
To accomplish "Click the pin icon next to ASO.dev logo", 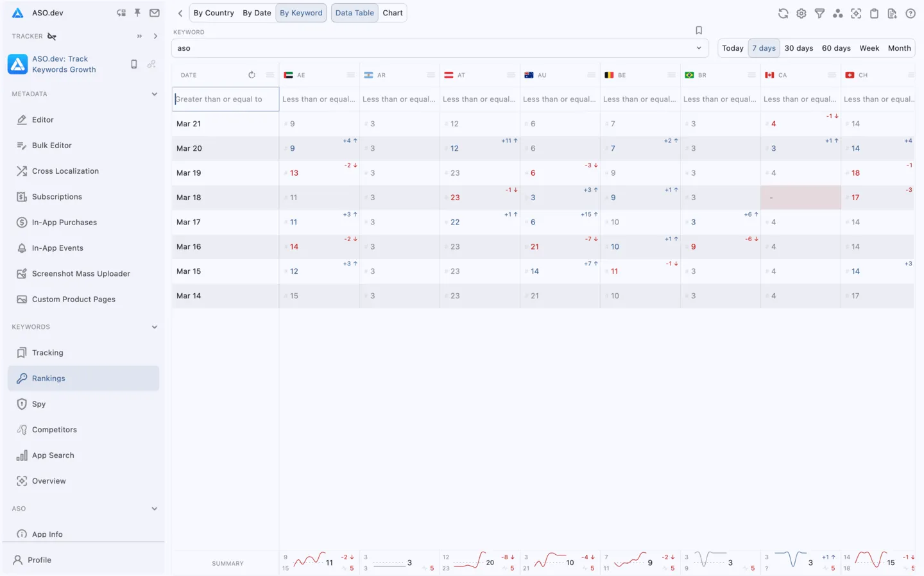I will pyautogui.click(x=137, y=13).
